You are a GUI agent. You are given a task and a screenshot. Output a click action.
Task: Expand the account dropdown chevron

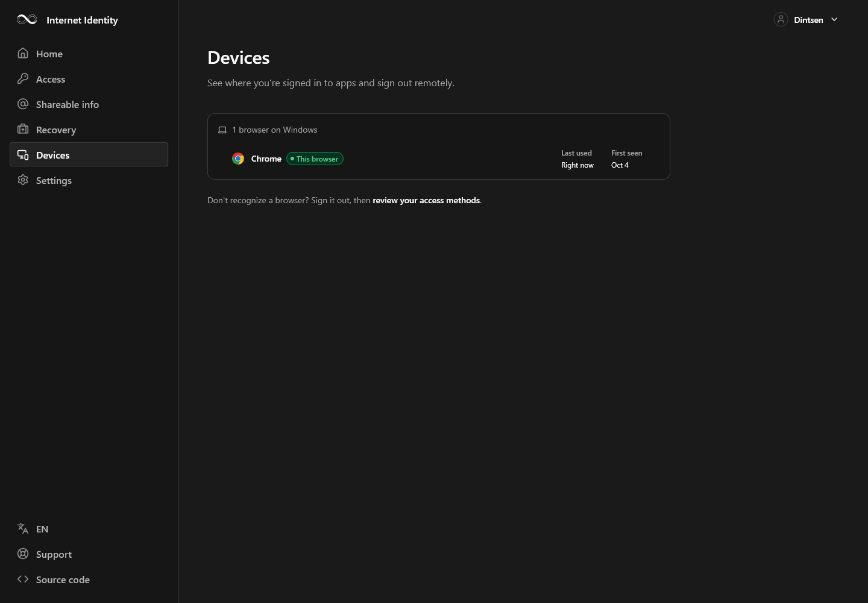point(834,19)
